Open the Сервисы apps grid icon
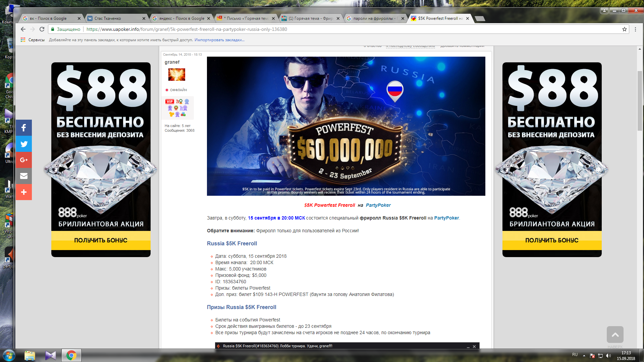644x362 pixels. tap(23, 40)
